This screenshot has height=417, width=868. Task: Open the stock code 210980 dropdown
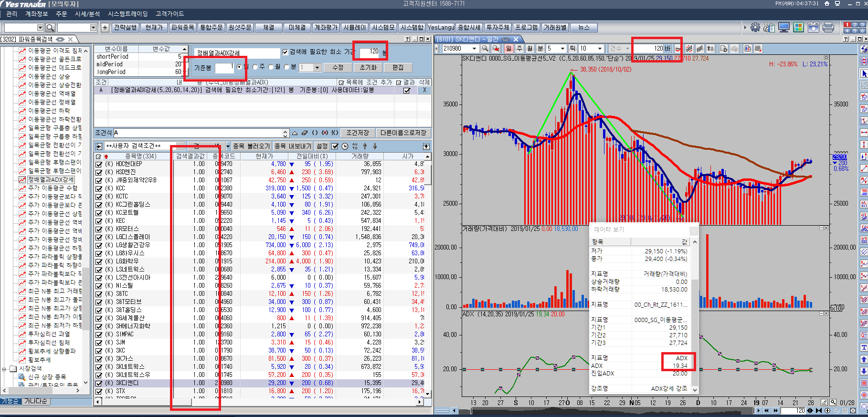[x=474, y=48]
